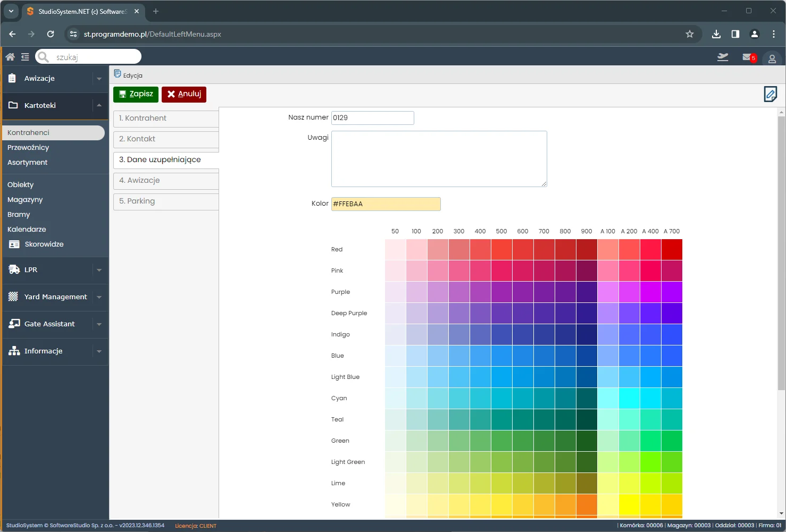Select the 3. Dane uzupełniające tab

[166, 160]
